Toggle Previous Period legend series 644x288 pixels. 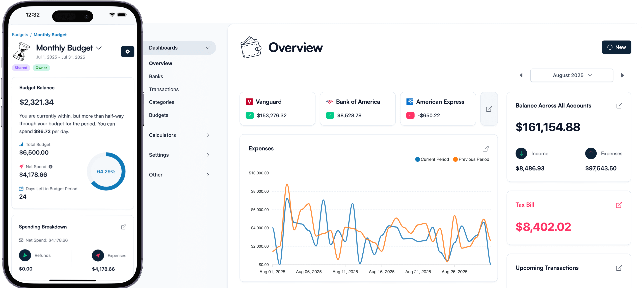(471, 159)
